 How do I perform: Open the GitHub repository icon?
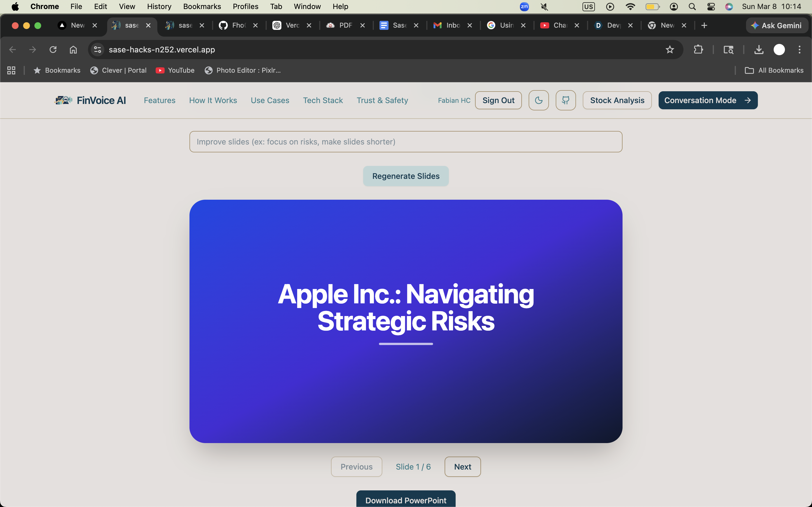(x=566, y=100)
